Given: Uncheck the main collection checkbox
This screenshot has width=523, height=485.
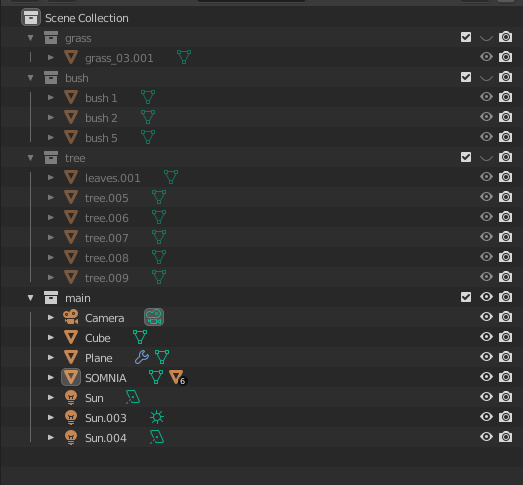Looking at the screenshot, I should click(466, 297).
